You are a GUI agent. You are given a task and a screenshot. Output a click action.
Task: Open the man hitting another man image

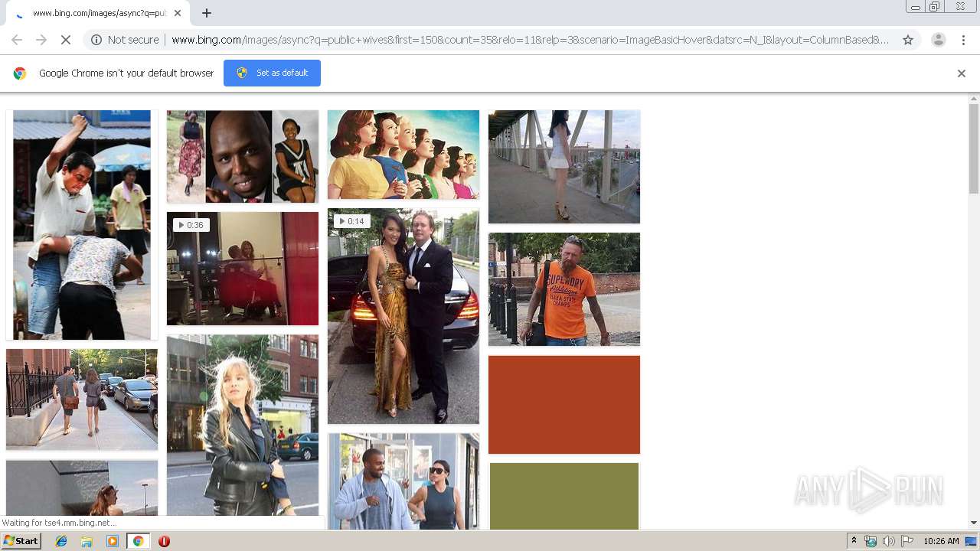[82, 225]
